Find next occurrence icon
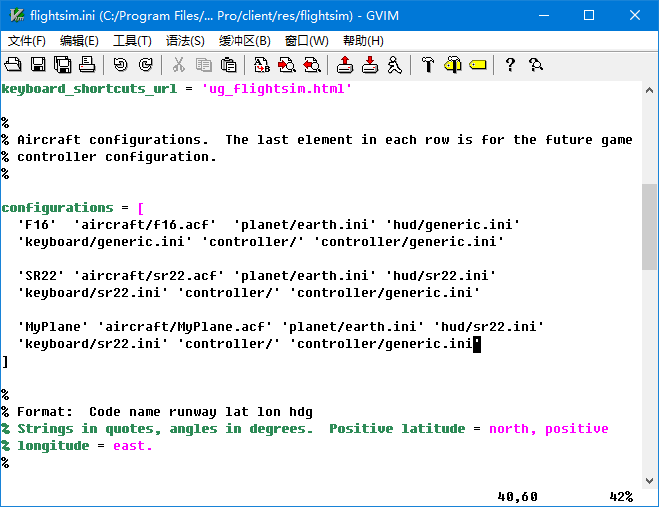This screenshot has height=507, width=659. point(287,65)
